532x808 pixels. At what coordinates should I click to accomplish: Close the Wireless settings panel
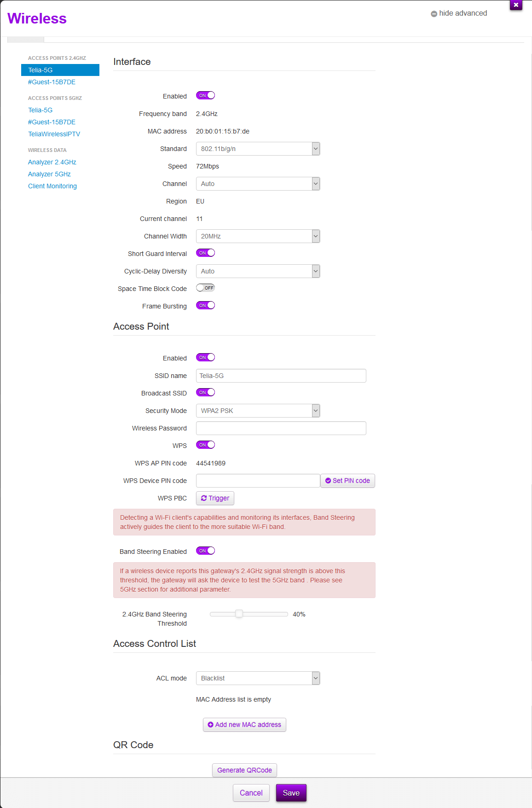tap(515, 5)
